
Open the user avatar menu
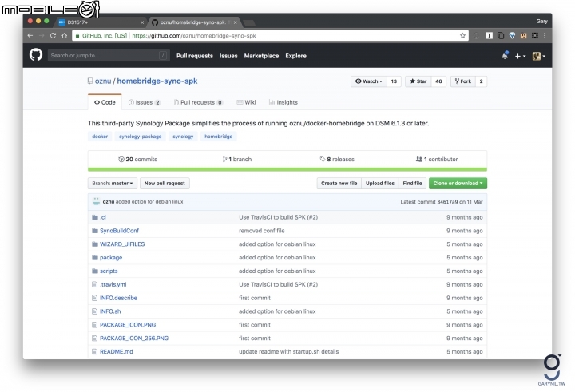[539, 56]
